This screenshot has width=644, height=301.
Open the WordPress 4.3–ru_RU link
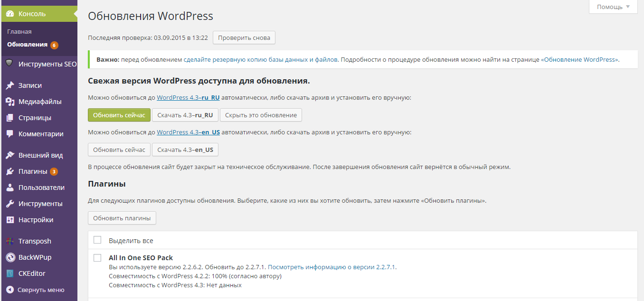[188, 97]
